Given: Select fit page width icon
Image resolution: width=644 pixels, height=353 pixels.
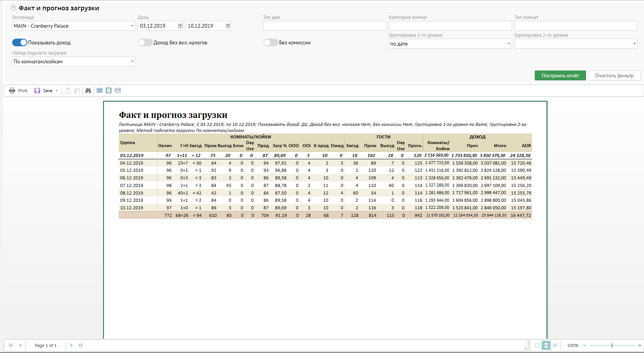Looking at the screenshot, I should click(x=118, y=91).
